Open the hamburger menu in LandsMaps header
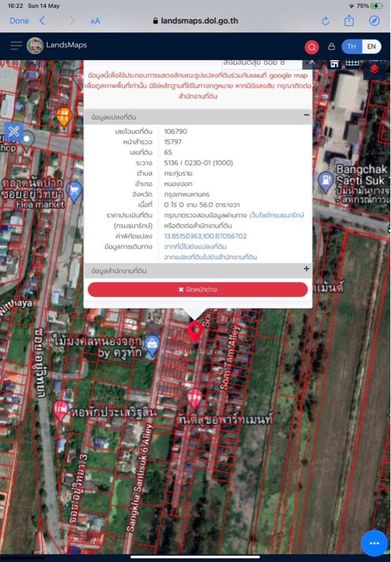Screen dimensions: 391x562 pos(16,46)
